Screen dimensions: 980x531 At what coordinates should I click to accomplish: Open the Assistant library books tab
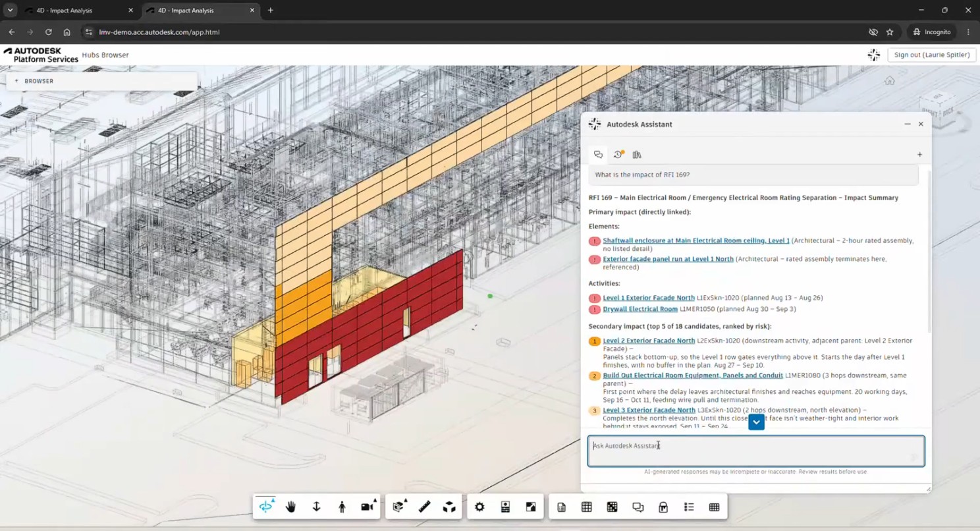click(x=637, y=155)
